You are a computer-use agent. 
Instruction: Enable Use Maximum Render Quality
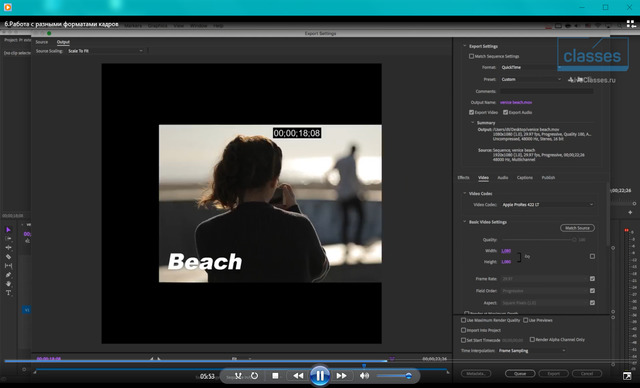[464, 320]
